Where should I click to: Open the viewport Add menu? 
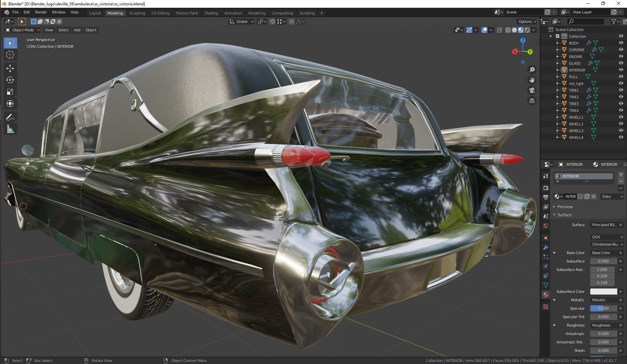[x=77, y=30]
